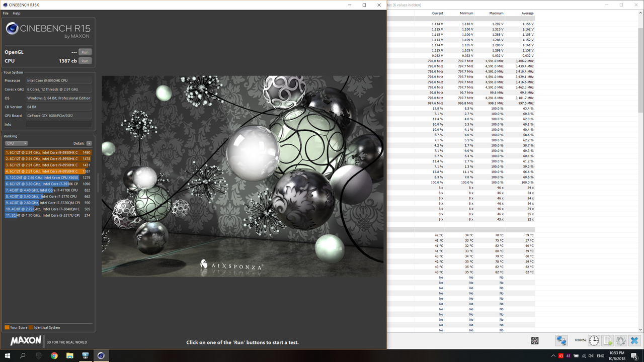Screen dimensions: 644x362
Task: Select ranking entry with score 1490
Action: (x=48, y=152)
